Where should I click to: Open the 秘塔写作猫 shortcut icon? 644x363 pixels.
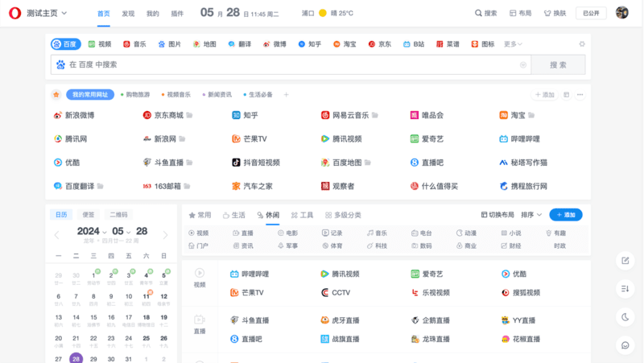click(x=504, y=163)
